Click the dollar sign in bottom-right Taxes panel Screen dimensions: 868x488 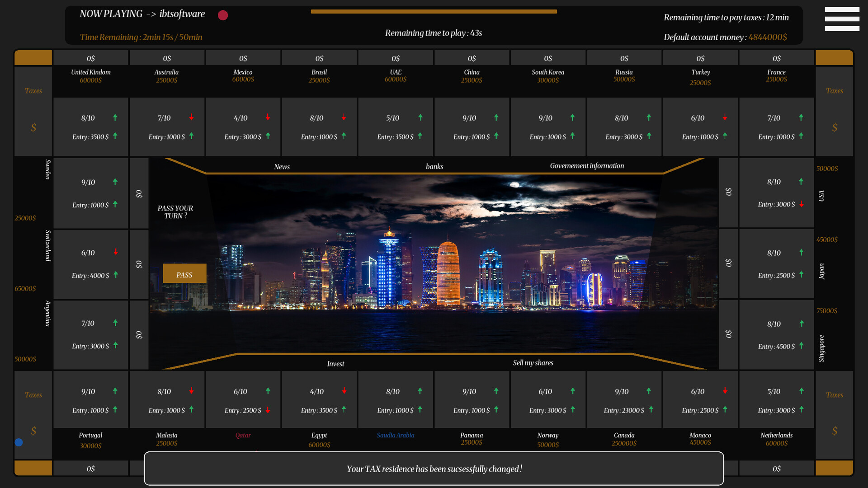click(x=834, y=432)
